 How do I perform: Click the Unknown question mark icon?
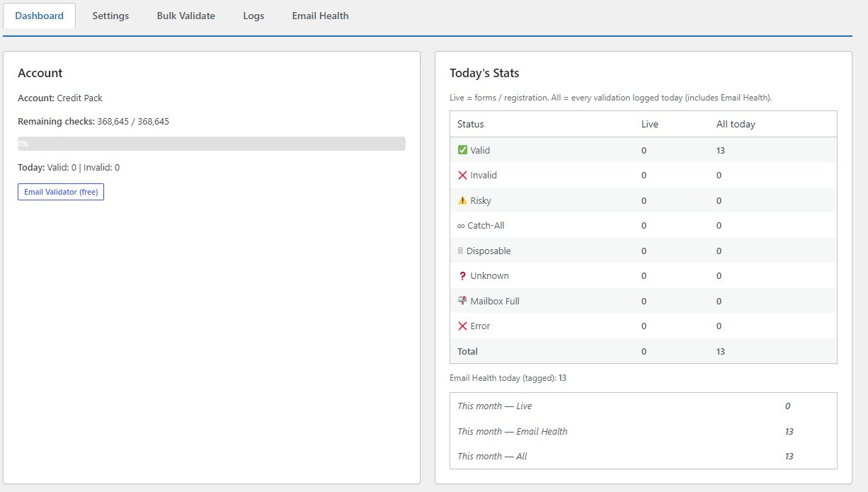point(462,276)
